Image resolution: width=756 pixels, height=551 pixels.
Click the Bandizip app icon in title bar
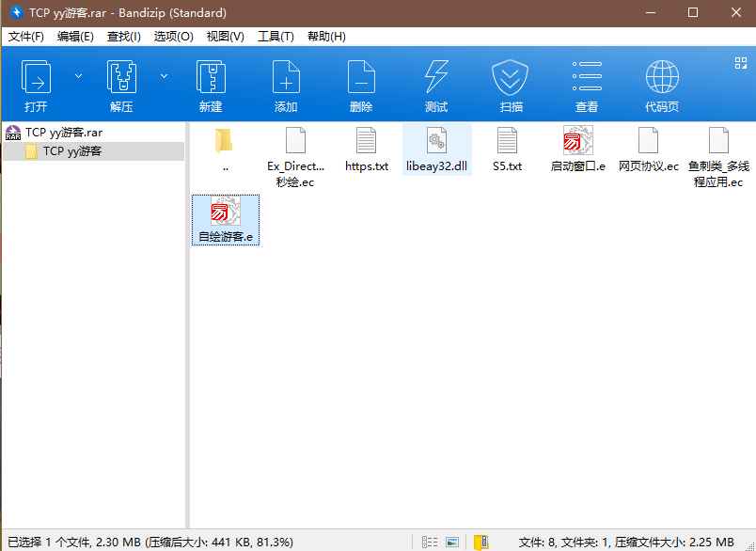pos(16,12)
